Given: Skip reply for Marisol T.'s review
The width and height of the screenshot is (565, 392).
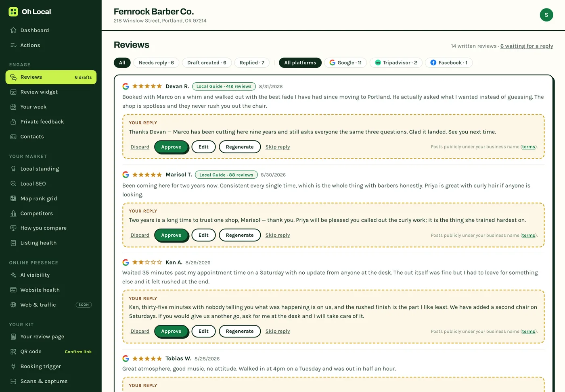Looking at the screenshot, I should [x=278, y=235].
